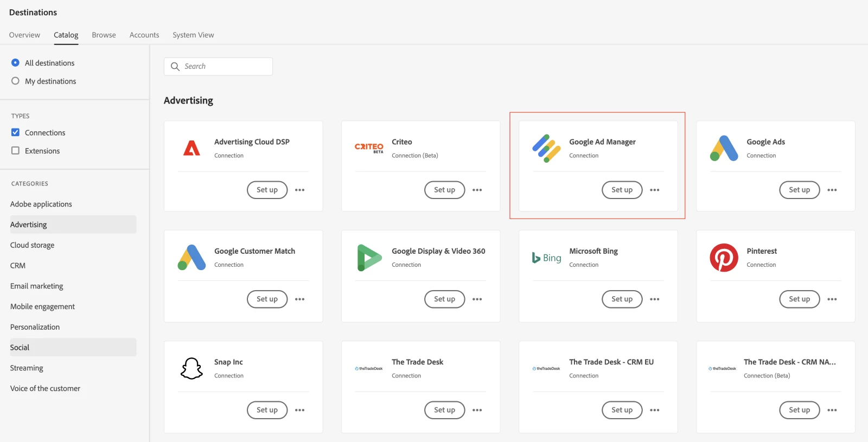Image resolution: width=868 pixels, height=442 pixels.
Task: Click the Pinterest card title text
Action: pos(762,251)
